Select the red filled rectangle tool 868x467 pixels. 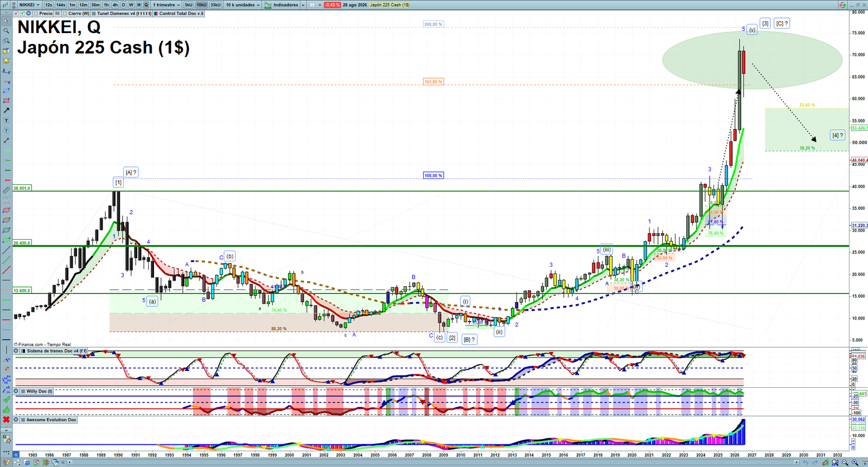(6, 101)
